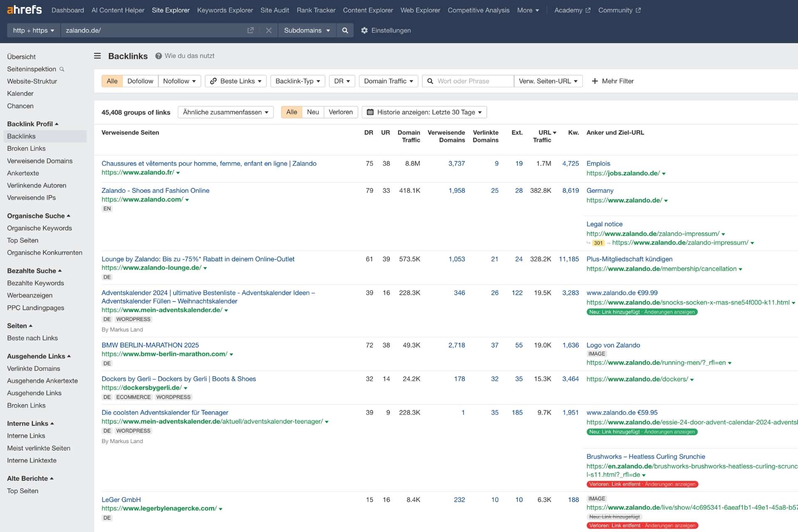The width and height of the screenshot is (798, 532).
Task: Select the Alle link status toggle
Action: pos(291,112)
